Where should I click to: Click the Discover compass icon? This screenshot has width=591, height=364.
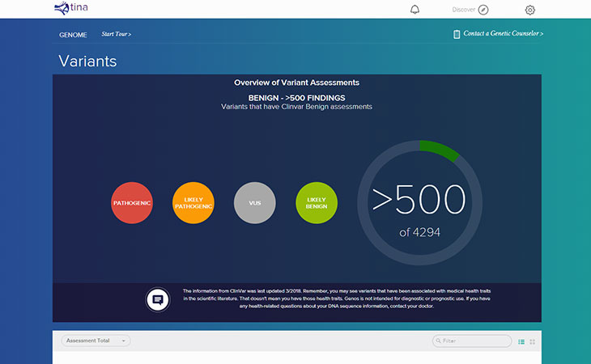coord(483,10)
